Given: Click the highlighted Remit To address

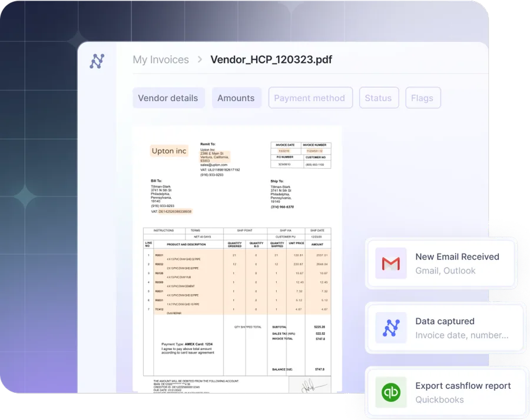Looking at the screenshot, I should coord(215,157).
